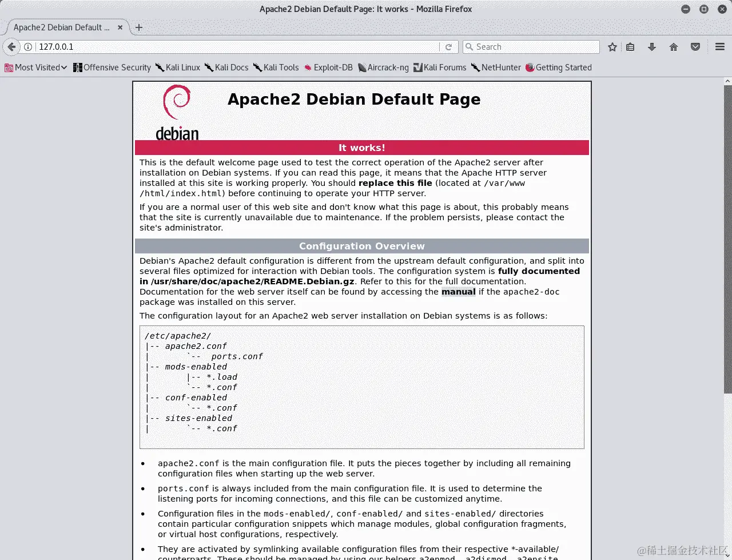Screen dimensions: 732x560
Task: Go back with the Back arrow button
Action: (11, 47)
